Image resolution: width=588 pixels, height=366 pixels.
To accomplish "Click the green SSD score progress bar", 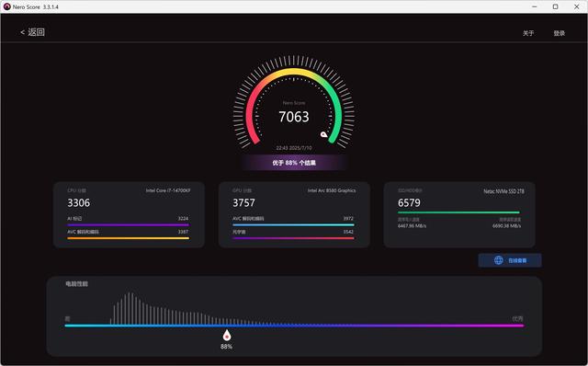I will 458,212.
